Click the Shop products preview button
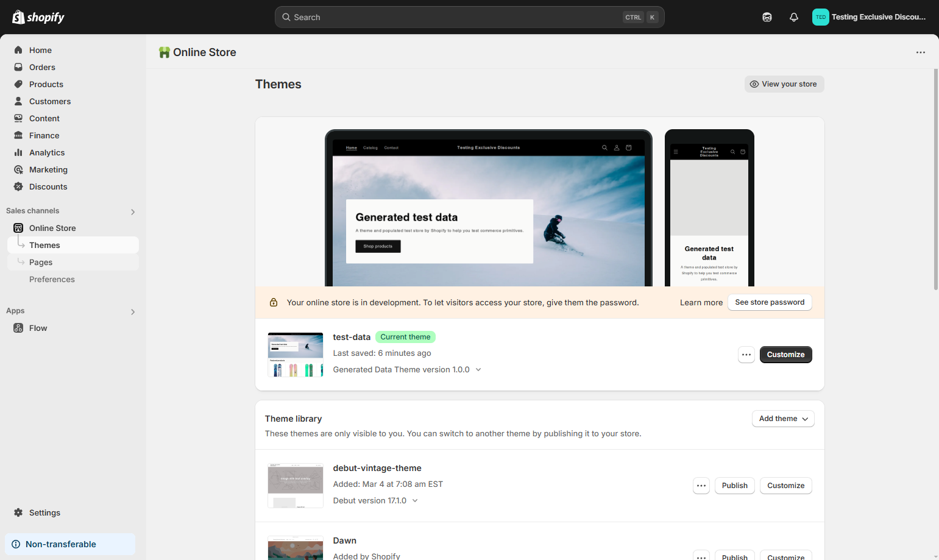 (378, 246)
